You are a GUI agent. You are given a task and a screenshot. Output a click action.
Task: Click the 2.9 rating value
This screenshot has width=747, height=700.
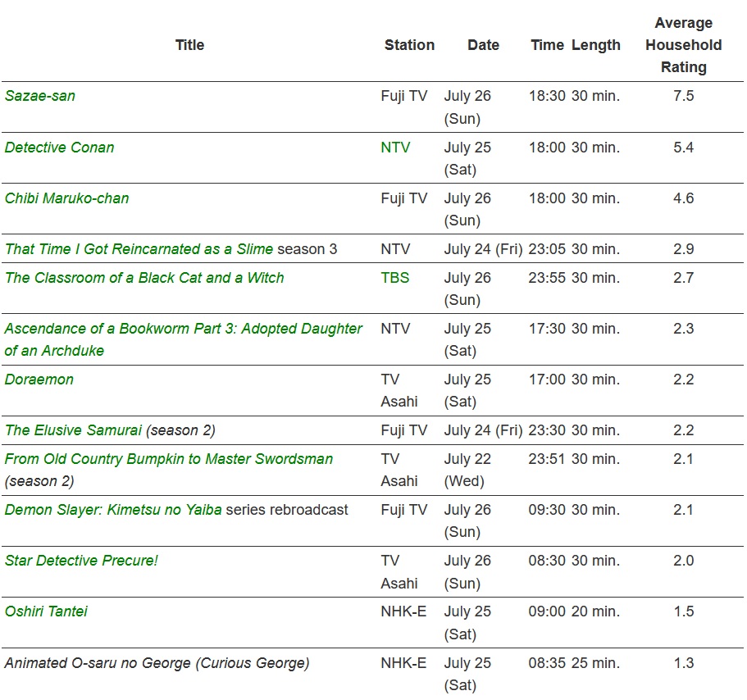[x=684, y=249]
